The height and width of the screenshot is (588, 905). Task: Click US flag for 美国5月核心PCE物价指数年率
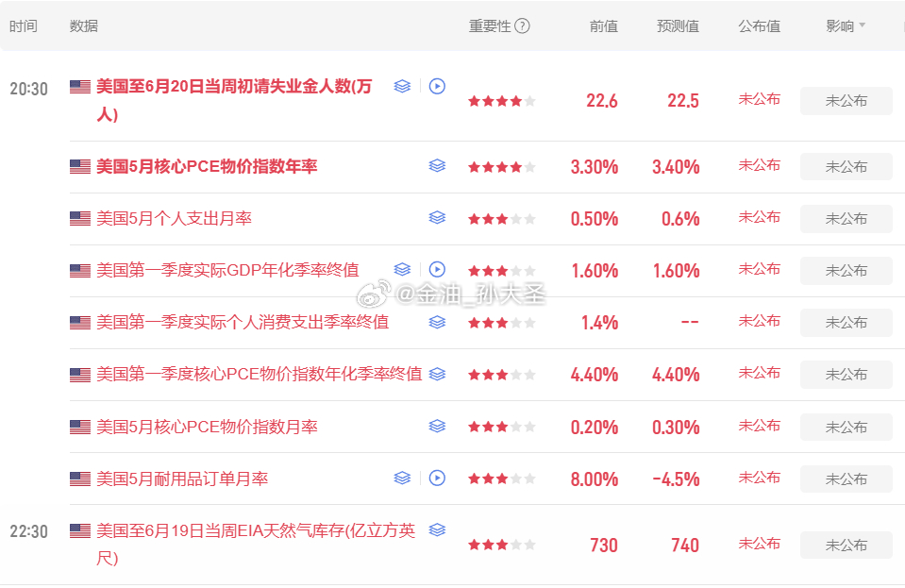pyautogui.click(x=80, y=166)
